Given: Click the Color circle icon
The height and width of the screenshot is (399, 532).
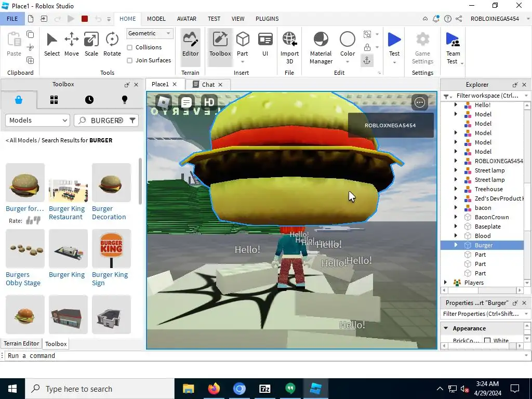Looking at the screenshot, I should 348,39.
